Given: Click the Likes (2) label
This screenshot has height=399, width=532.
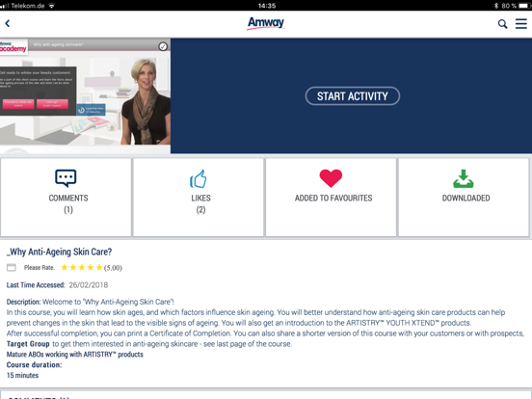Looking at the screenshot, I should point(200,203).
